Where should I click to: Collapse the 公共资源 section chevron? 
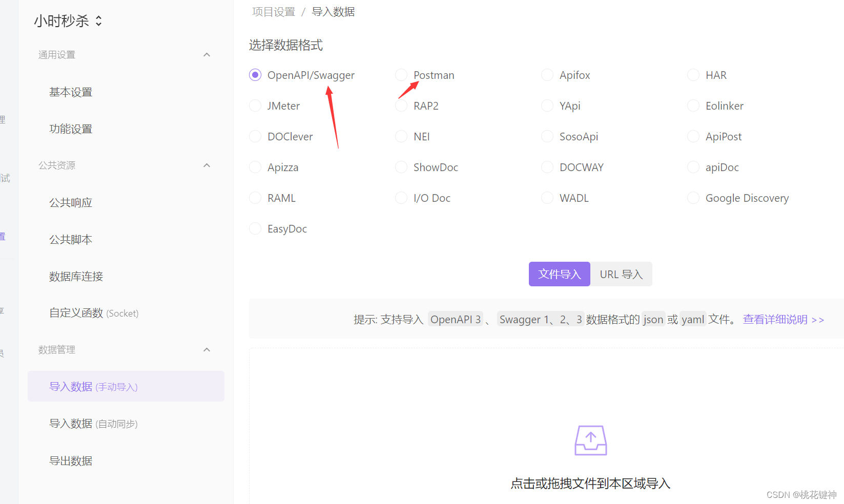pos(207,165)
